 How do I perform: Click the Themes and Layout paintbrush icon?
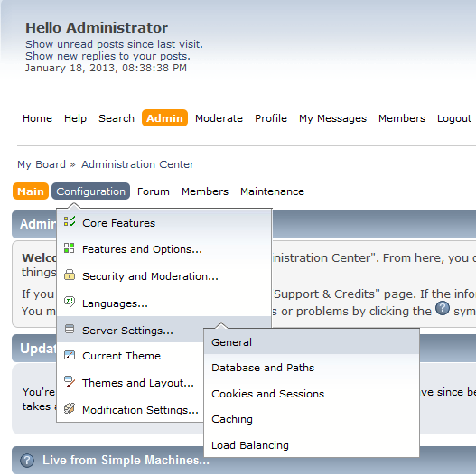[70, 381]
